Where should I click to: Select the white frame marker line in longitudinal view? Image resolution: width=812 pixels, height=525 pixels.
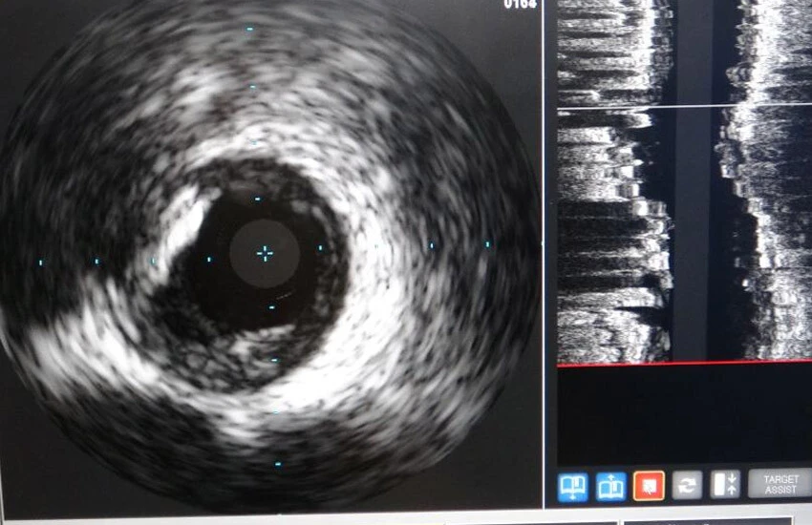(683, 105)
